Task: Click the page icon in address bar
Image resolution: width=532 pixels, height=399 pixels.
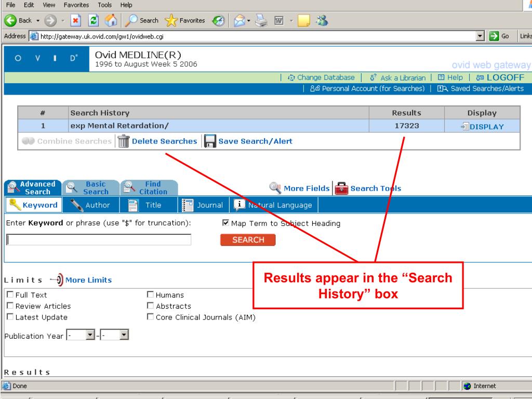Action: tap(34, 36)
